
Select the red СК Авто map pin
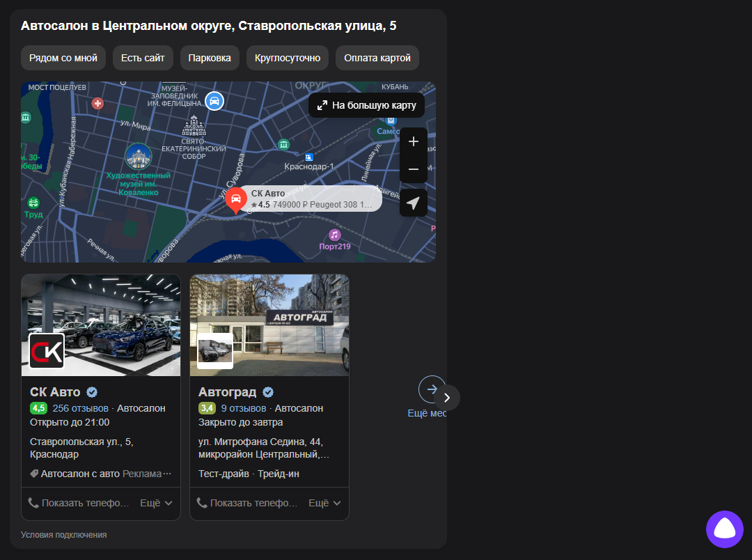[x=235, y=200]
